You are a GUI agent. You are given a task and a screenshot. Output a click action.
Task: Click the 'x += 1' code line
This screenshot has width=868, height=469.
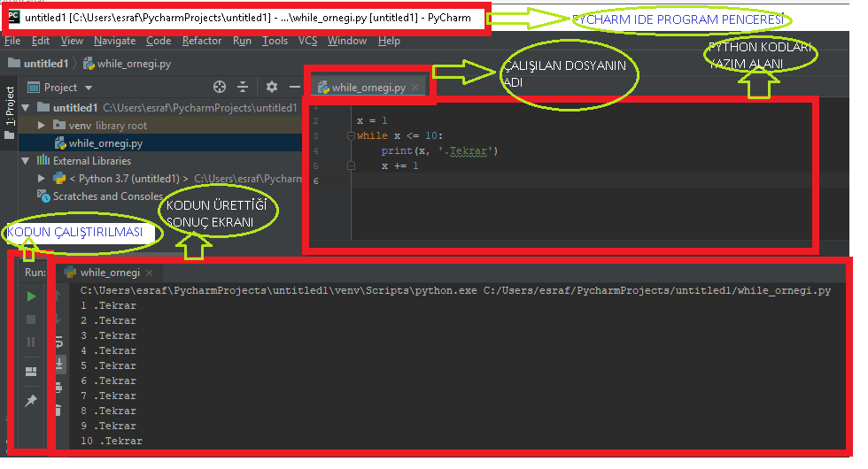[399, 165]
